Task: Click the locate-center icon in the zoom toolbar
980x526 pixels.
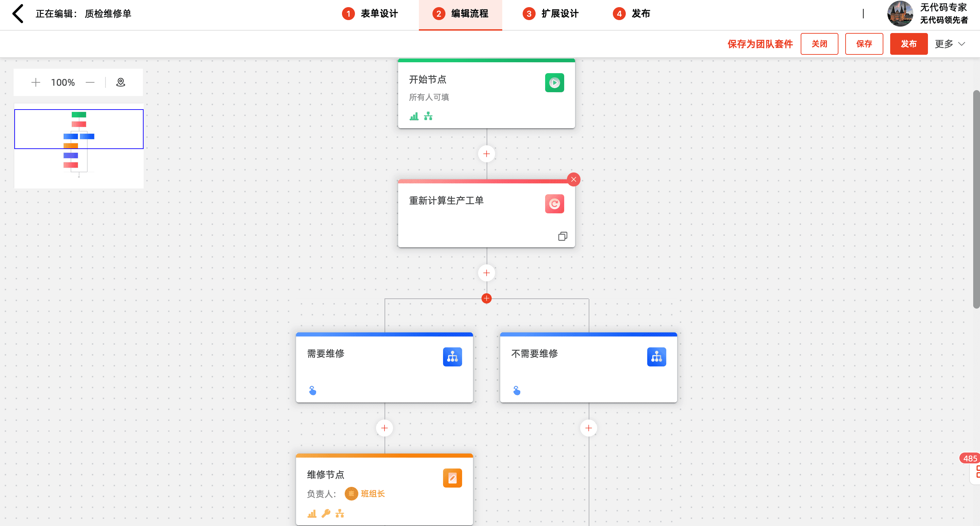Action: click(x=120, y=82)
